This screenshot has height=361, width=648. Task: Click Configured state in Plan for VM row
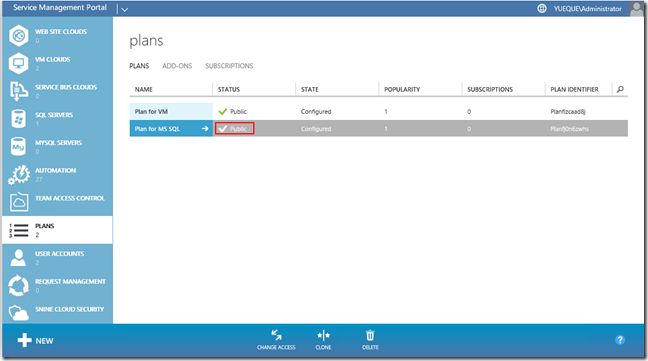316,112
